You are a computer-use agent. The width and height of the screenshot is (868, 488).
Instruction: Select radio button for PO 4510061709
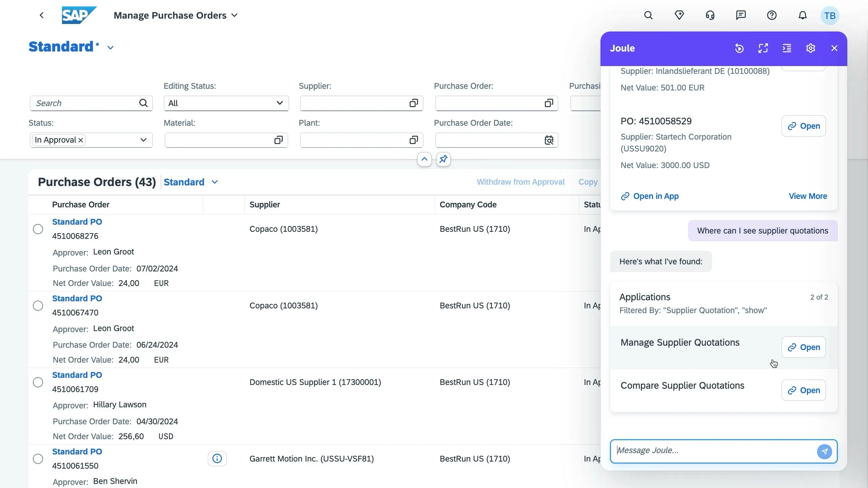point(38,382)
